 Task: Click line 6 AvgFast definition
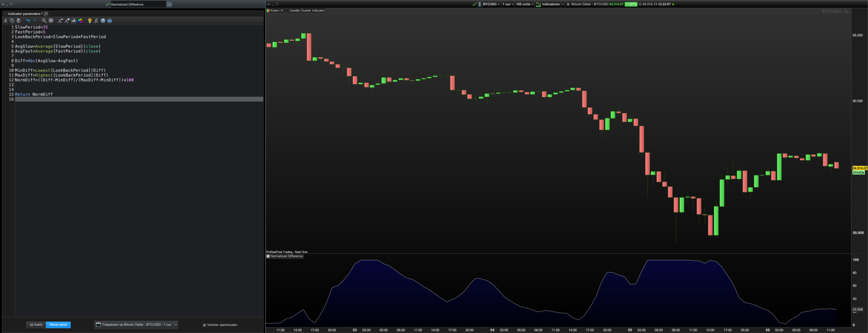click(58, 51)
